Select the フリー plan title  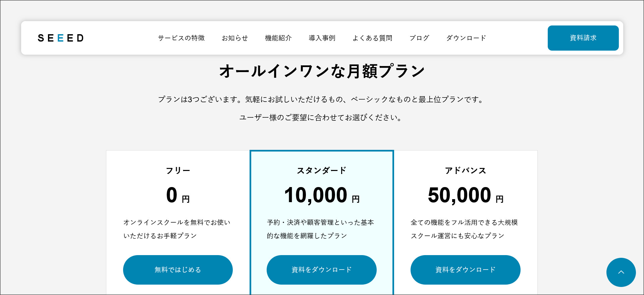coord(178,171)
